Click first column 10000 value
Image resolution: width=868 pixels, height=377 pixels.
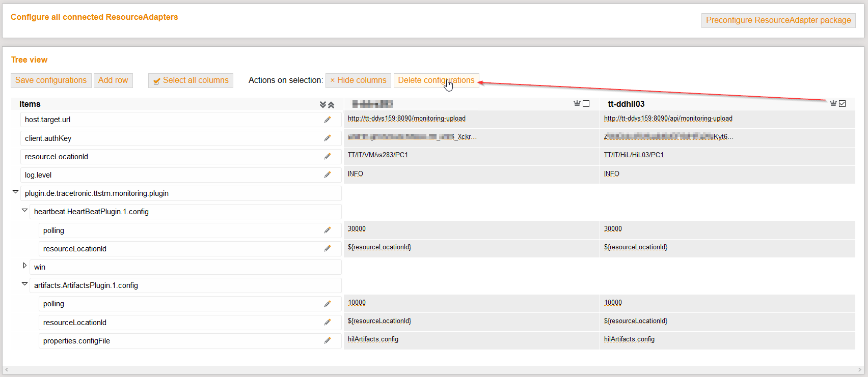tap(357, 303)
